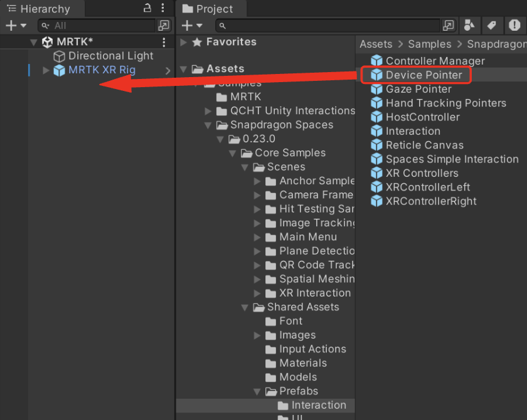Select the Directional Light object
Viewport: 527px width, 420px height.
104,56
